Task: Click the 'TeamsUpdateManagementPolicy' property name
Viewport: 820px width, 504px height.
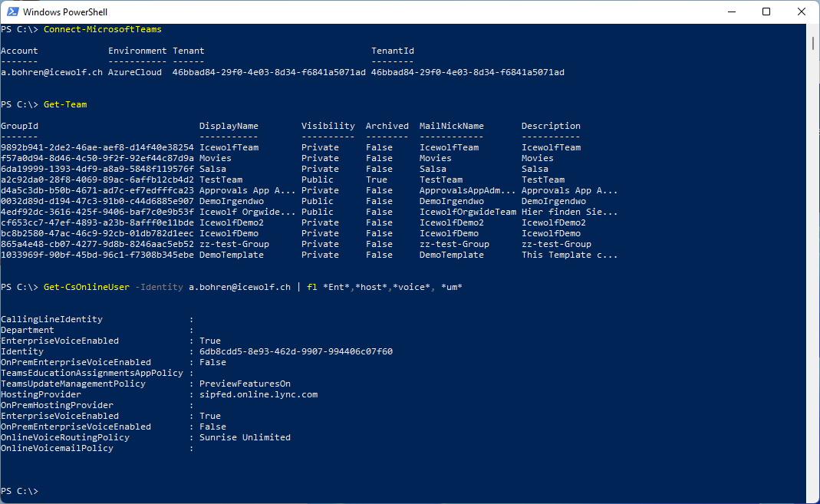Action: (73, 384)
